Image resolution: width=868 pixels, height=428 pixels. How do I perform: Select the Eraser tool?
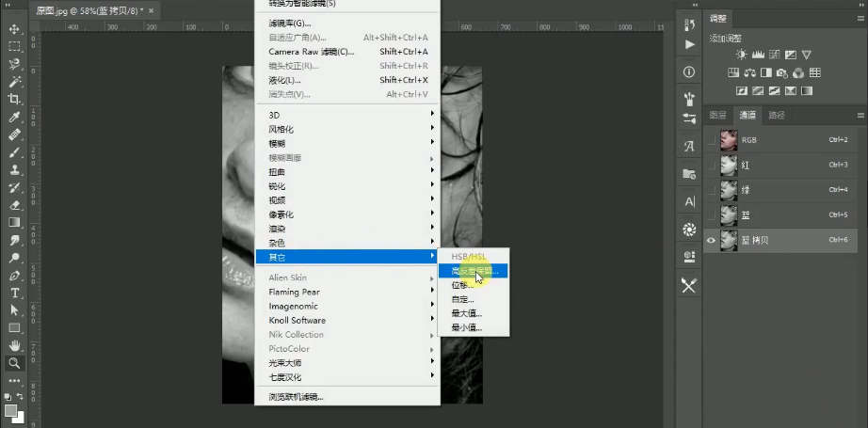[14, 205]
